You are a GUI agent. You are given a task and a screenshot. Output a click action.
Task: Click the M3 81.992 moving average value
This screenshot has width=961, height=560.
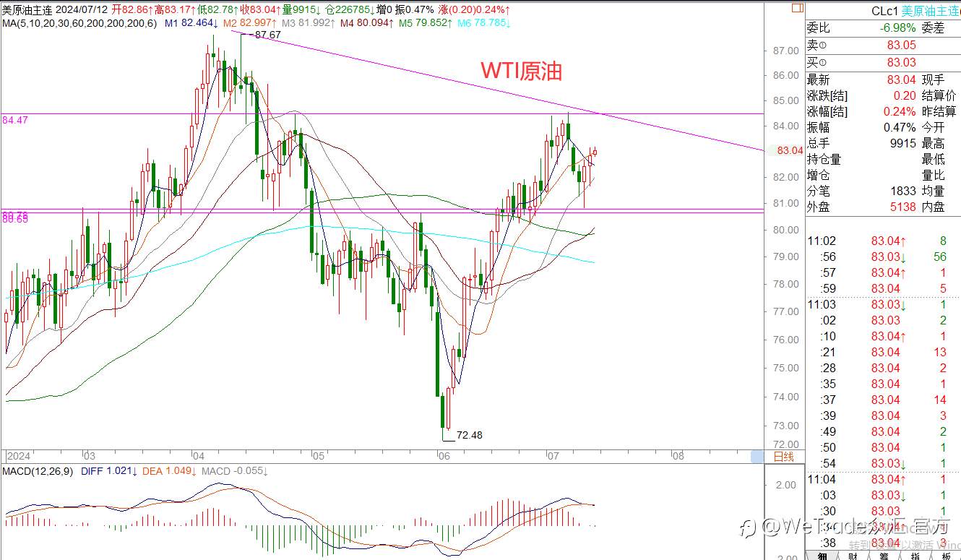coord(309,23)
